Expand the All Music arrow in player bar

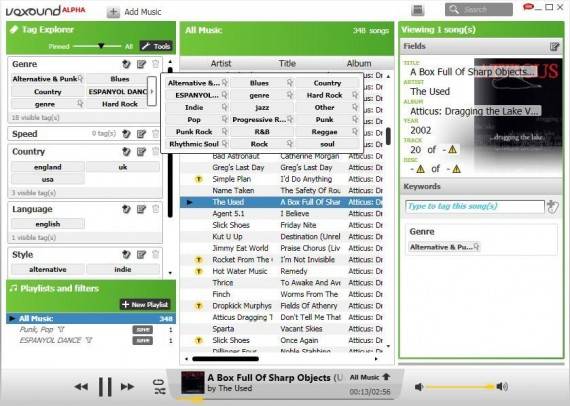click(x=386, y=377)
